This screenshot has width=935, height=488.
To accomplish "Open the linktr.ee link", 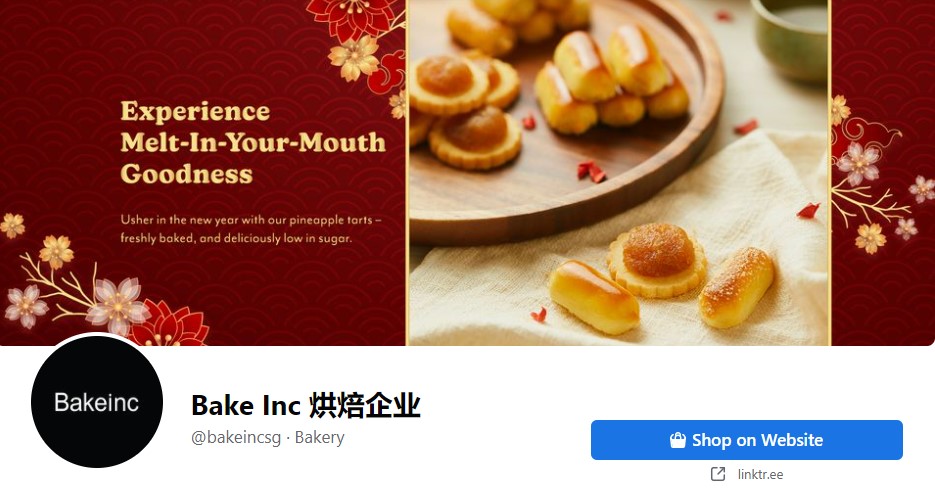I will tap(760, 474).
